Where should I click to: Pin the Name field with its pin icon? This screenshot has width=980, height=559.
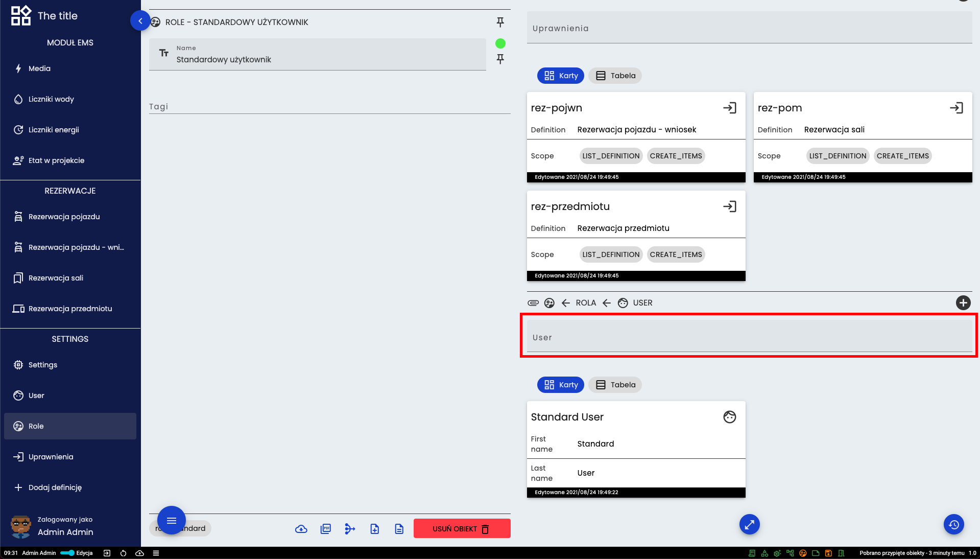[x=500, y=59]
